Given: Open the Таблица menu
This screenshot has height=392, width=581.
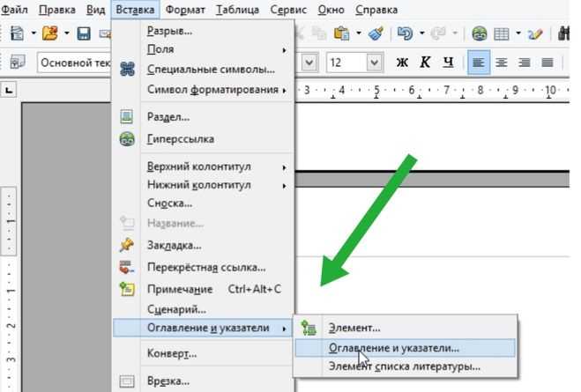Looking at the screenshot, I should point(237,10).
